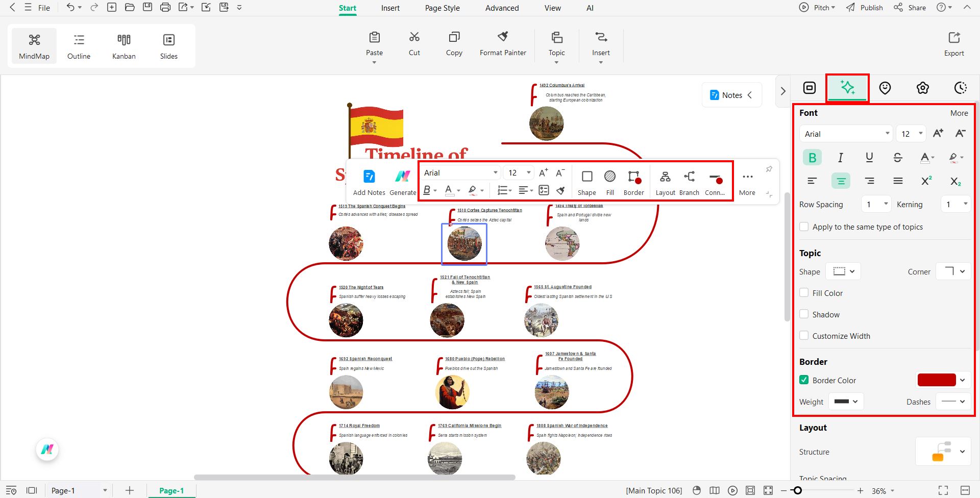Screen dimensions: 980x498
Task: Open Shape option in floating toolbar
Action: (x=587, y=183)
